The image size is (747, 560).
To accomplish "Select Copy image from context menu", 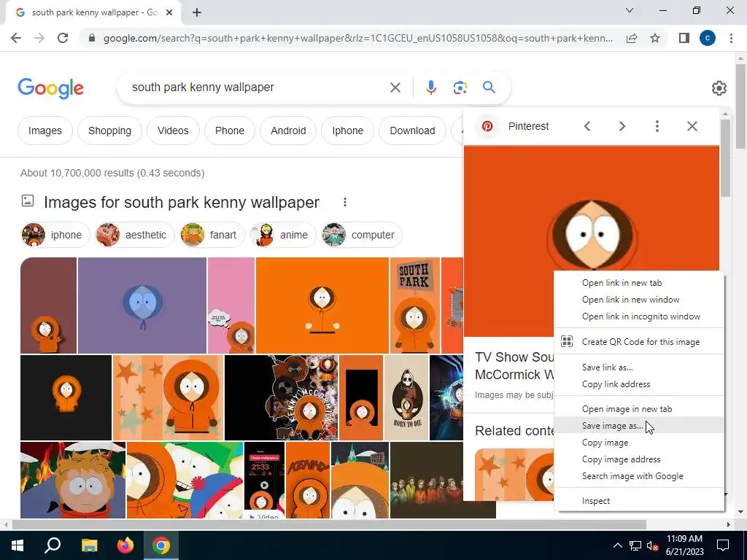I will point(639,443).
